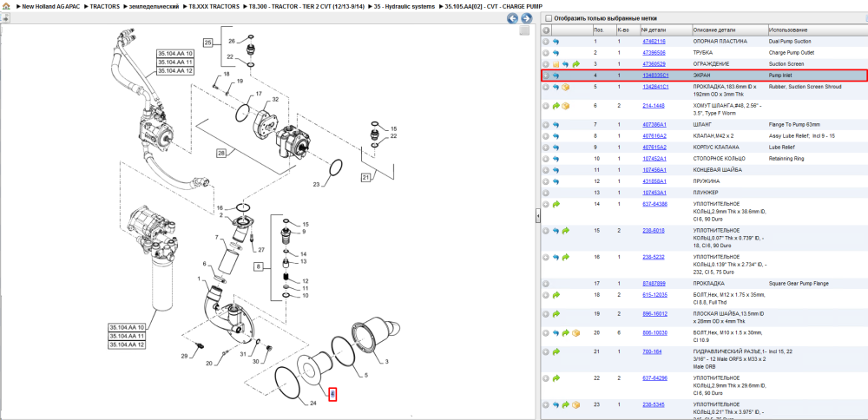Click green arrow icon for part 238-5232
Viewport: 868px width, 420px height.
pyautogui.click(x=566, y=258)
